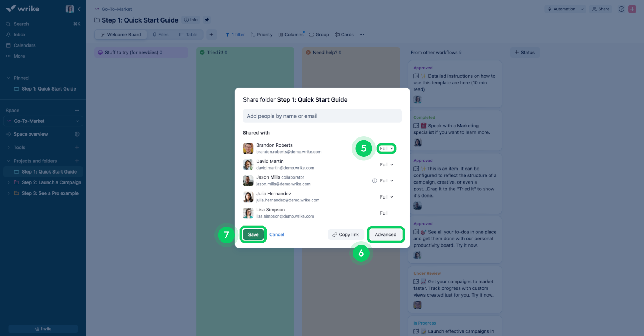Open Advanced sharing settings
The width and height of the screenshot is (644, 336).
[386, 234]
